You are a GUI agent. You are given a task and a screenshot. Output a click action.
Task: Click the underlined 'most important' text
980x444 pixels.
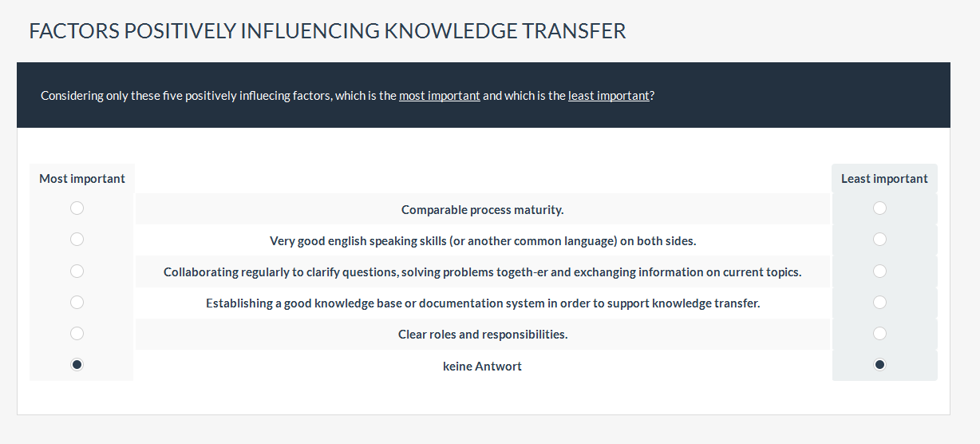[x=440, y=96]
